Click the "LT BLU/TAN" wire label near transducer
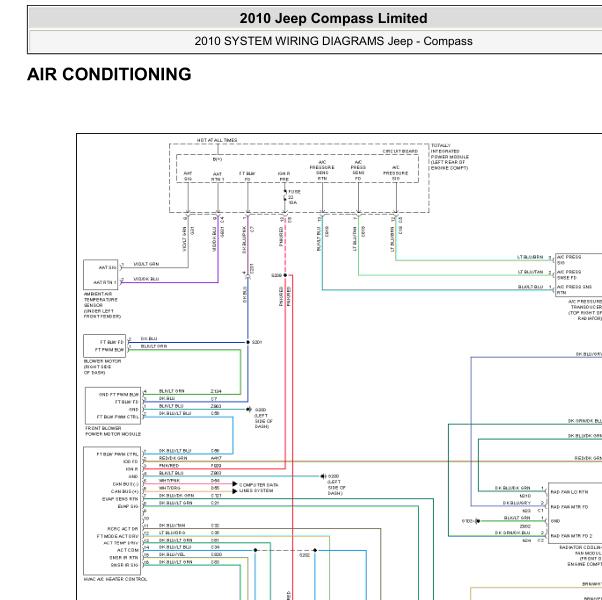The height and width of the screenshot is (600, 602). tap(530, 272)
